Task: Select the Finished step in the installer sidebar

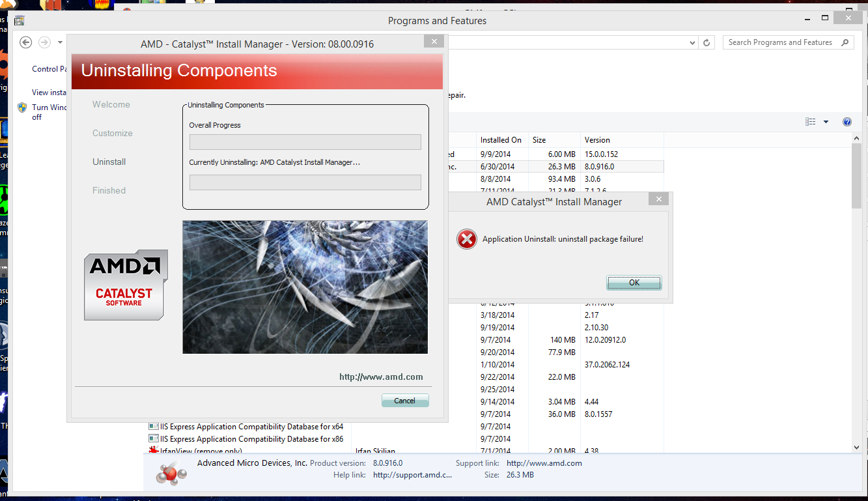Action: tap(109, 190)
